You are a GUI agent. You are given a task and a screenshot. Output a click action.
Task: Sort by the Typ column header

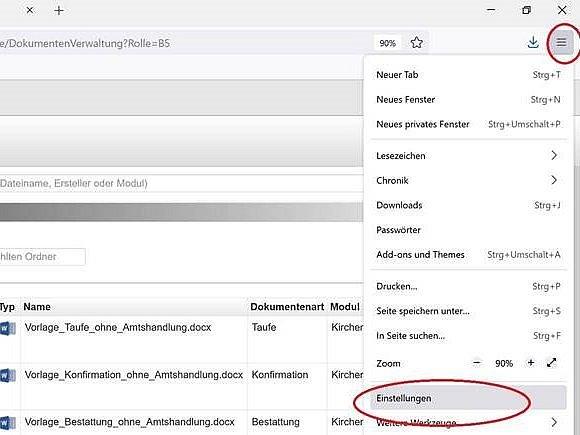tap(7, 307)
